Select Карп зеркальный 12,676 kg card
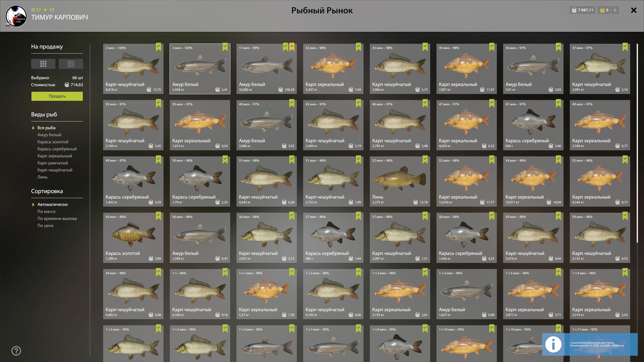Screen dimensions: 644x362 (467, 182)
